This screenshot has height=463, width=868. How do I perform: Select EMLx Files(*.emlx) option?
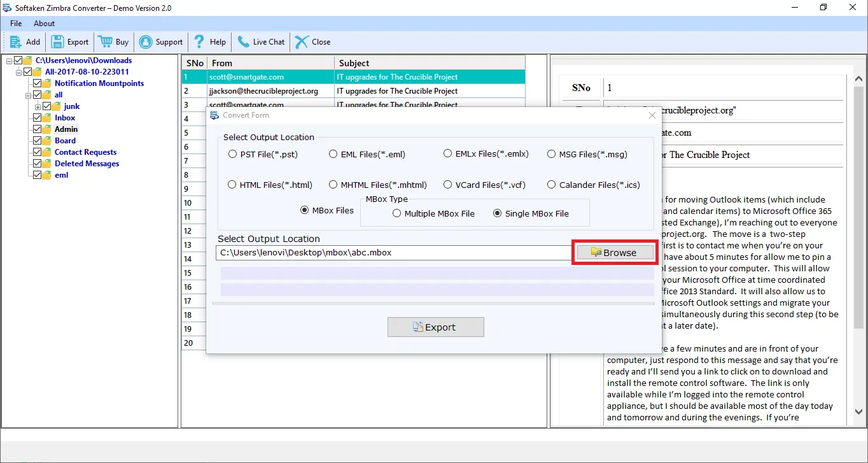(448, 154)
